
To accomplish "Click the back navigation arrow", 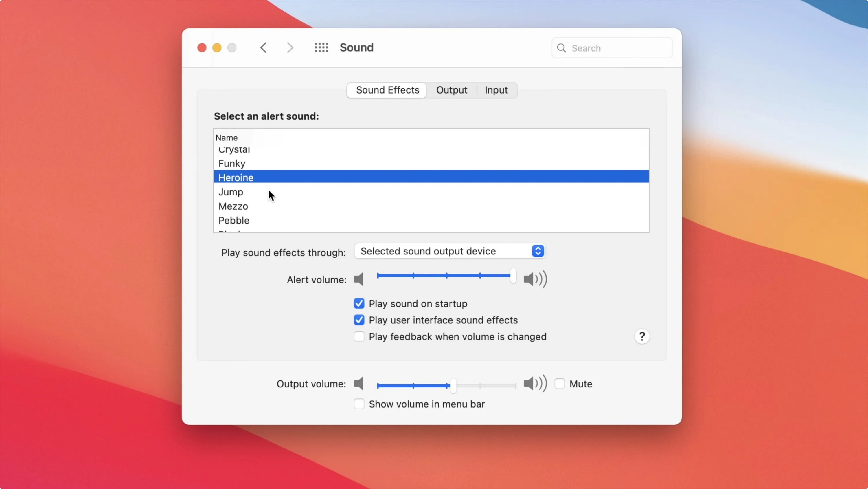I will pos(264,47).
